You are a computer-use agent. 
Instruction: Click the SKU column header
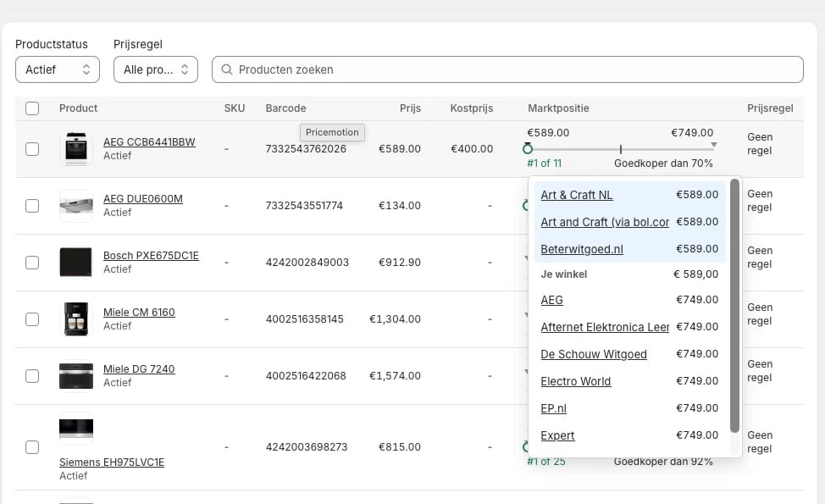pos(235,108)
